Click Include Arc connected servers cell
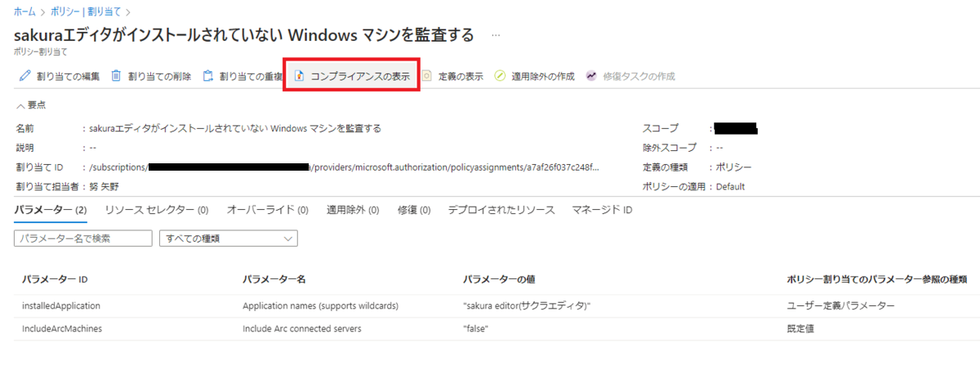This screenshot has width=980, height=365. click(303, 328)
